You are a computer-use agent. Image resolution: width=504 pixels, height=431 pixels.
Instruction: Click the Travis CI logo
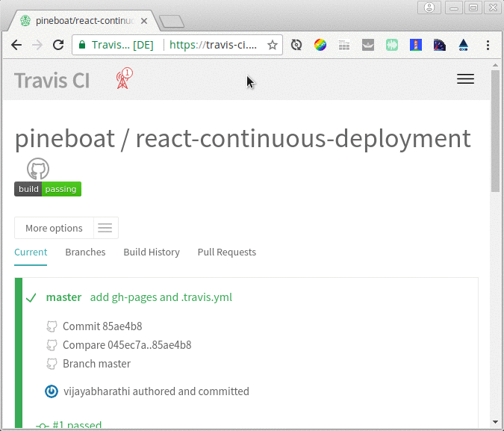coord(52,80)
